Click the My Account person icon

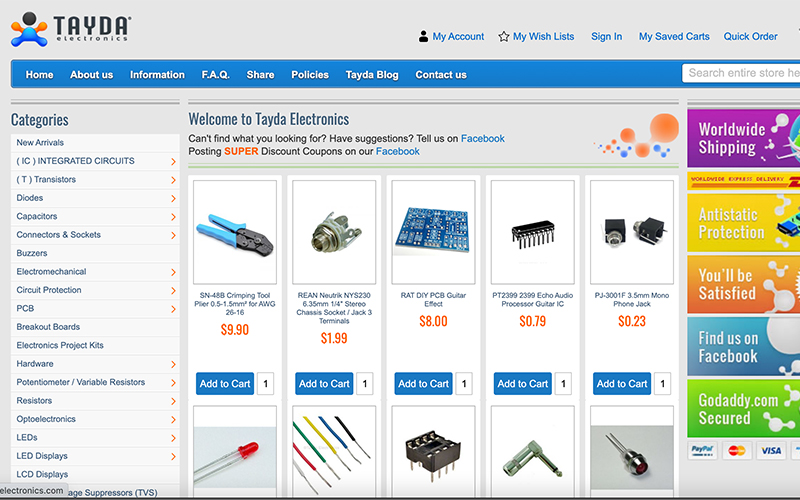coord(423,36)
